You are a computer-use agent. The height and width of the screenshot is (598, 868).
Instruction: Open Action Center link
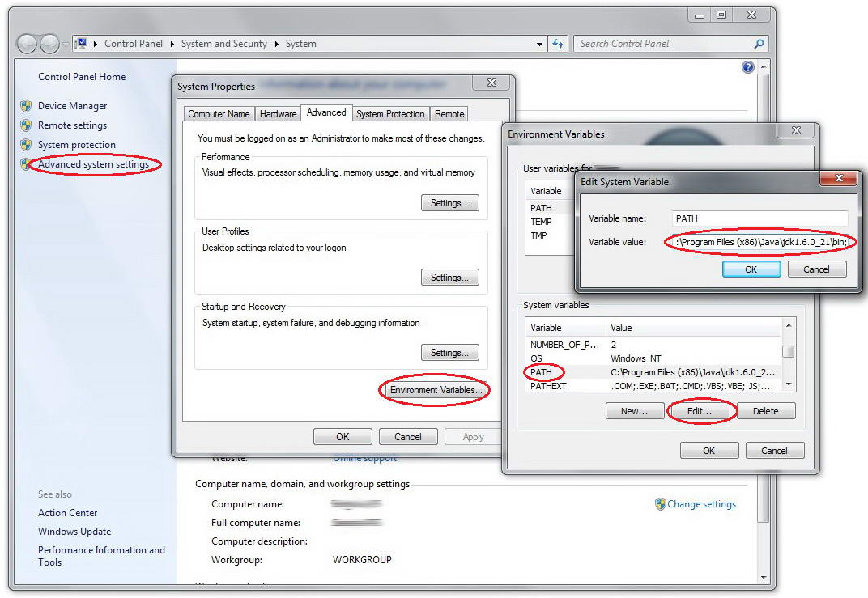[67, 513]
